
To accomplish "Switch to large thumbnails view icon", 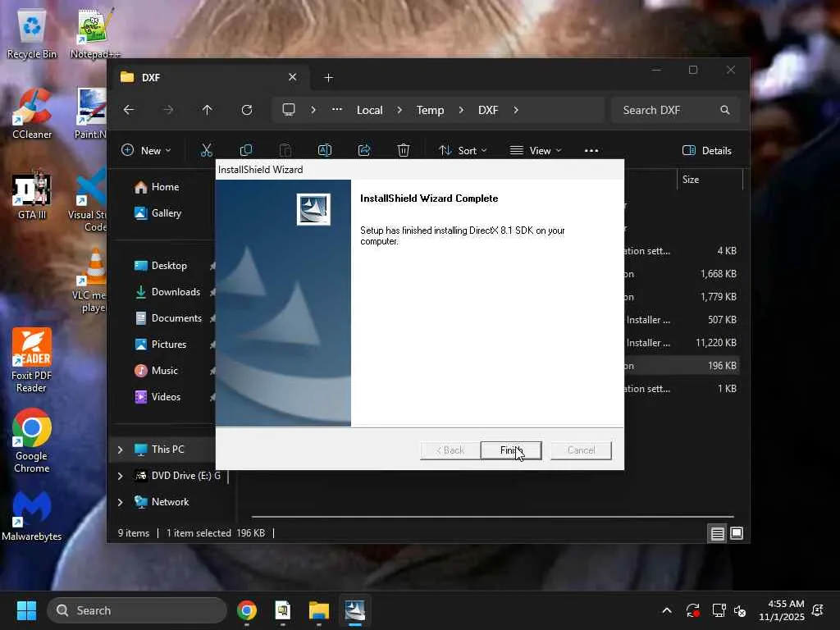I will [737, 533].
